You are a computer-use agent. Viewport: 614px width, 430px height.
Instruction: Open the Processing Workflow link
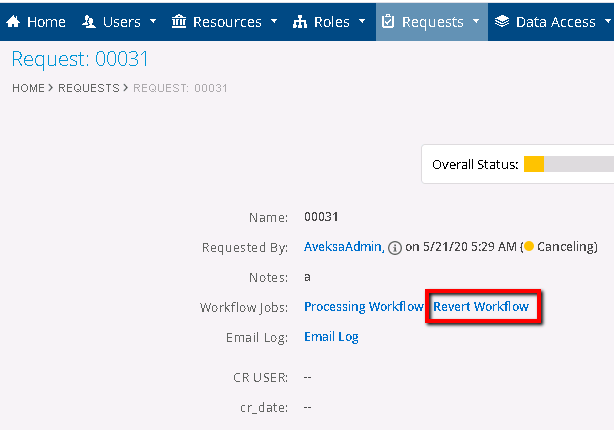pyautogui.click(x=363, y=306)
